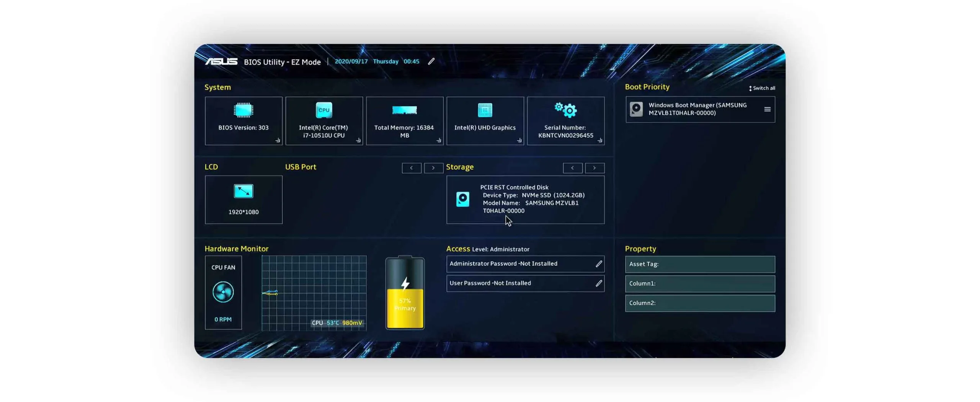Screen dimensions: 980x402
Task: Click Switch all in Boot Priority
Action: tap(761, 88)
